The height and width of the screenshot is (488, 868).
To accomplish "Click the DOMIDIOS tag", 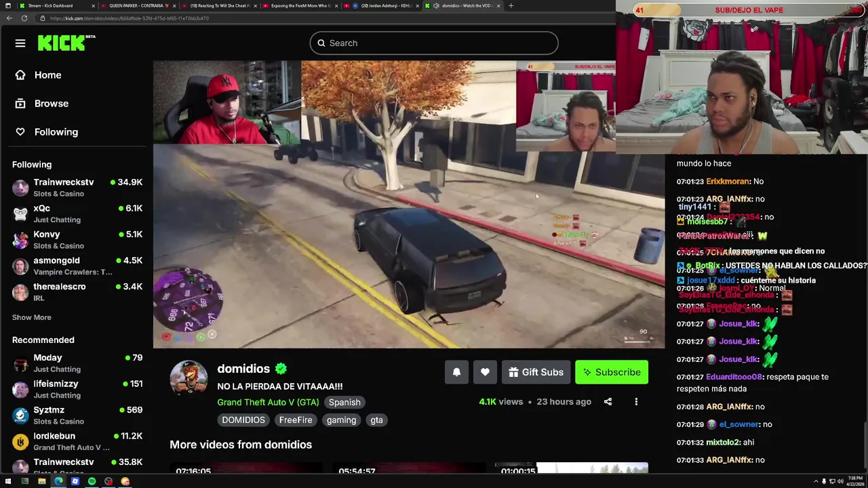I will 243,420.
